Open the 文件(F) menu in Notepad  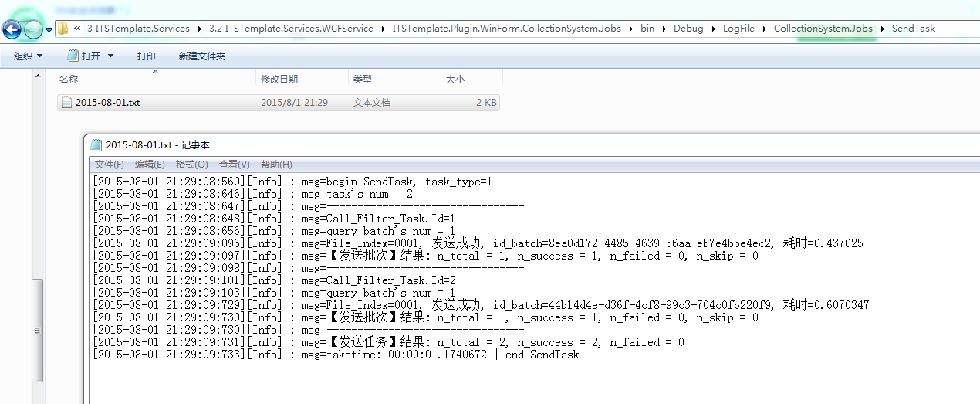pos(109,165)
